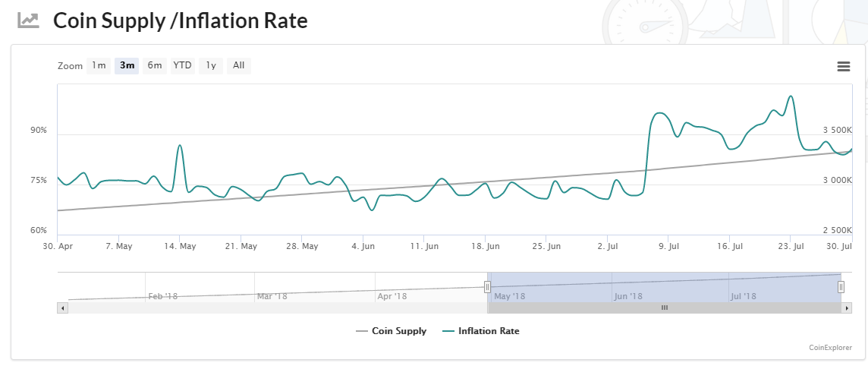868x366 pixels.
Task: Select the 3m zoom range
Action: (x=127, y=66)
